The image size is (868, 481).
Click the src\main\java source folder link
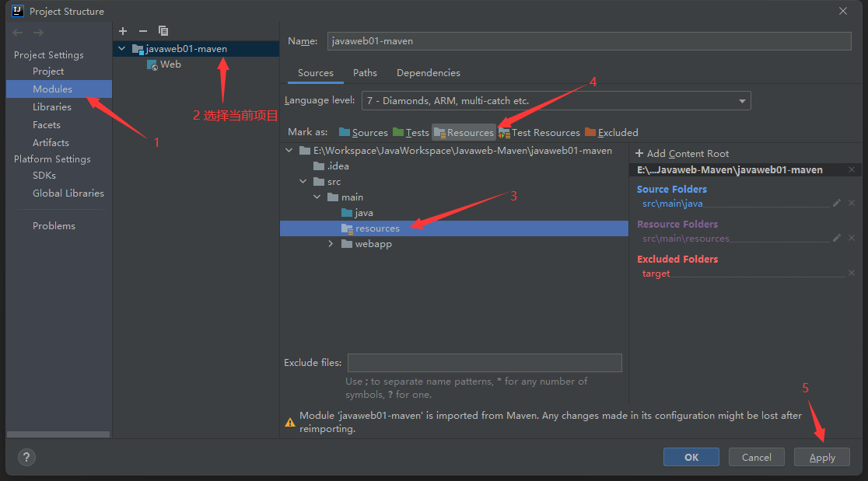click(672, 204)
